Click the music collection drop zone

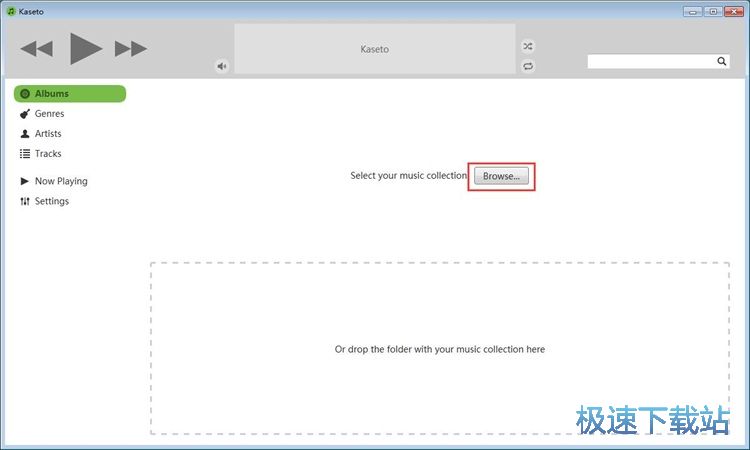tap(440, 349)
